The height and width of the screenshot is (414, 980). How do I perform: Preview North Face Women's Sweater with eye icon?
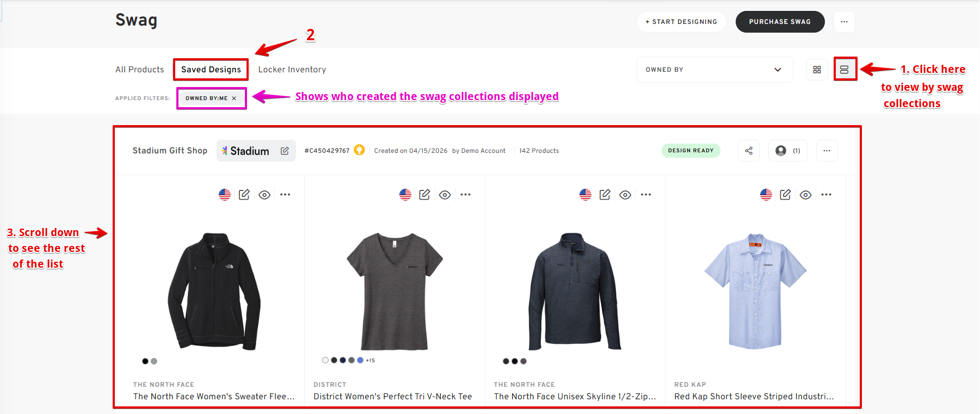(x=264, y=195)
